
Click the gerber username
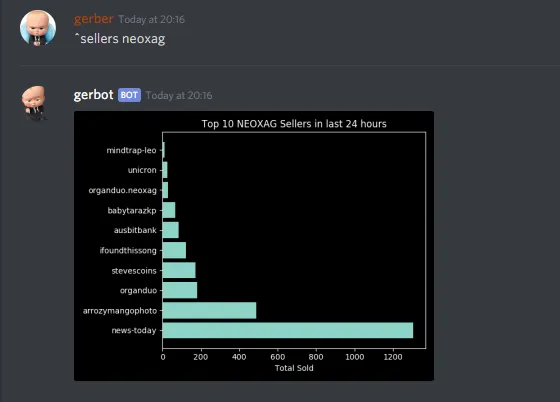pos(94,19)
